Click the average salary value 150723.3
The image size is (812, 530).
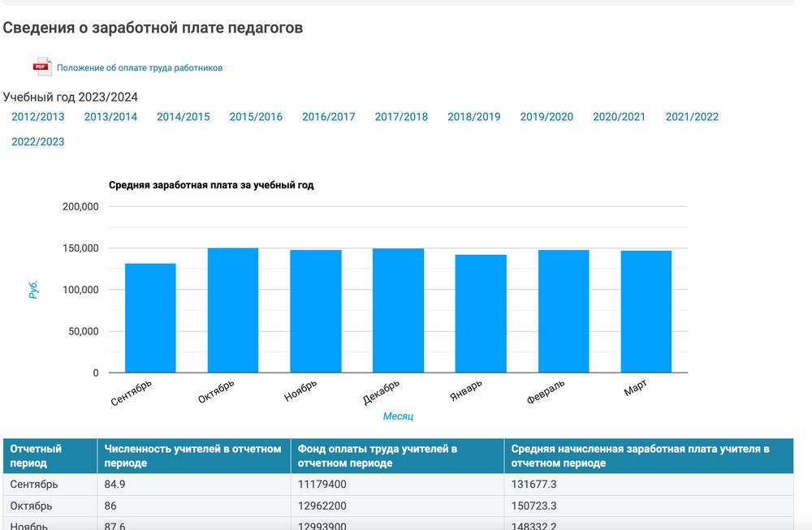[x=534, y=506]
